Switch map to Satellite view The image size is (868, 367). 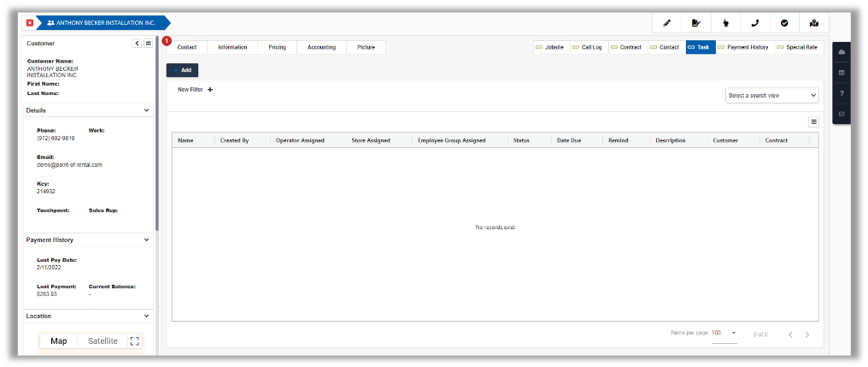pos(103,341)
